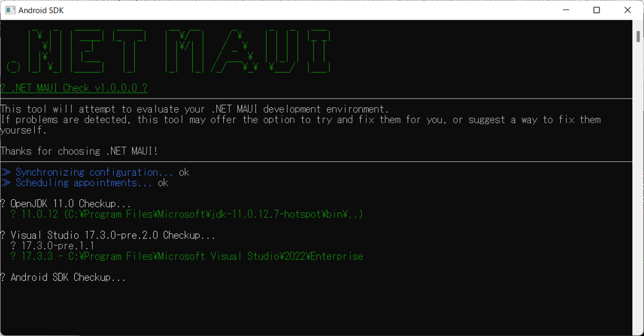The height and width of the screenshot is (336, 644).
Task: Click the Android SDK window icon in title bar
Action: [10, 10]
